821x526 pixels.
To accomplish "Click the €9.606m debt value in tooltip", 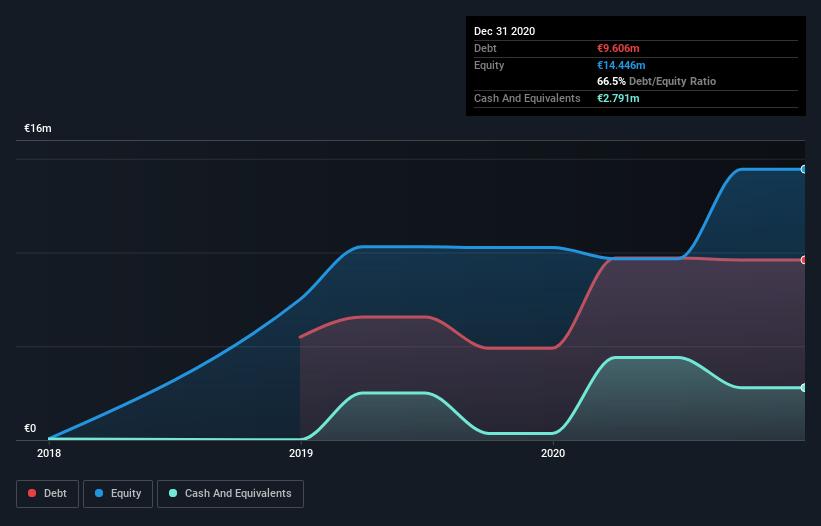I will (618, 48).
